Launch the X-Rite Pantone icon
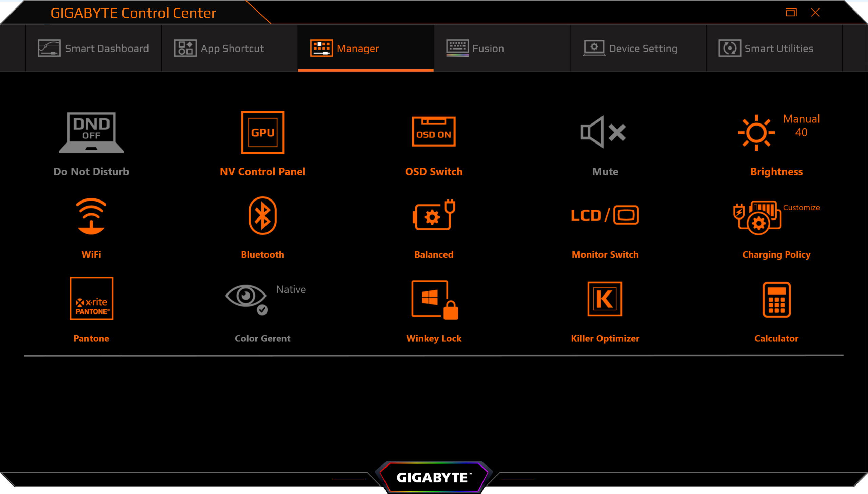Image resolution: width=868 pixels, height=494 pixels. pyautogui.click(x=92, y=299)
